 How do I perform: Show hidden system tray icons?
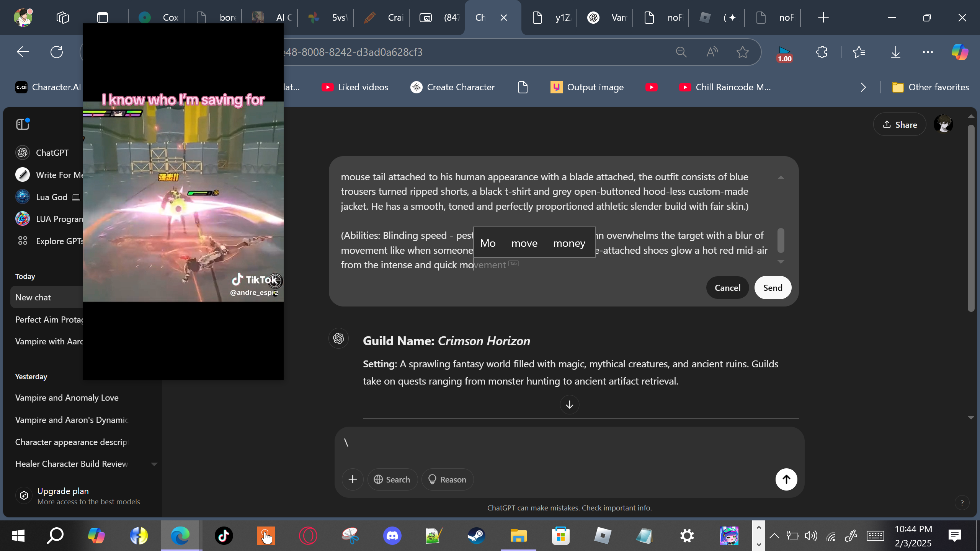774,536
